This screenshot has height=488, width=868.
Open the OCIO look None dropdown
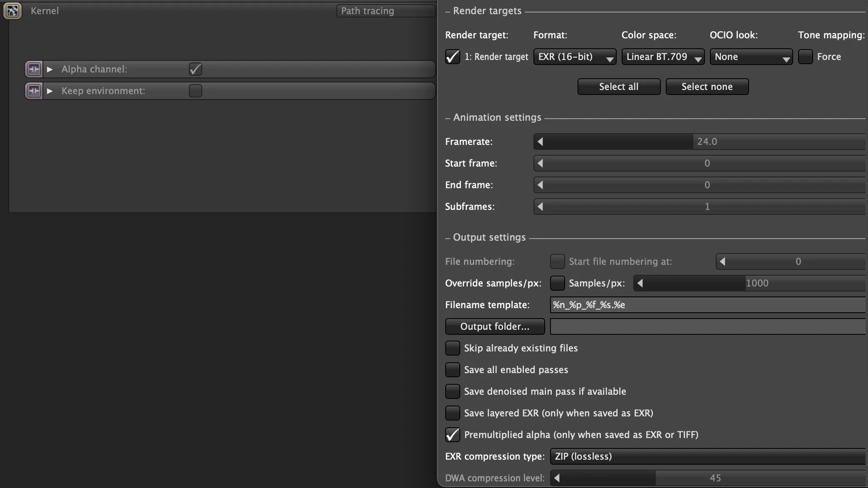(x=751, y=57)
